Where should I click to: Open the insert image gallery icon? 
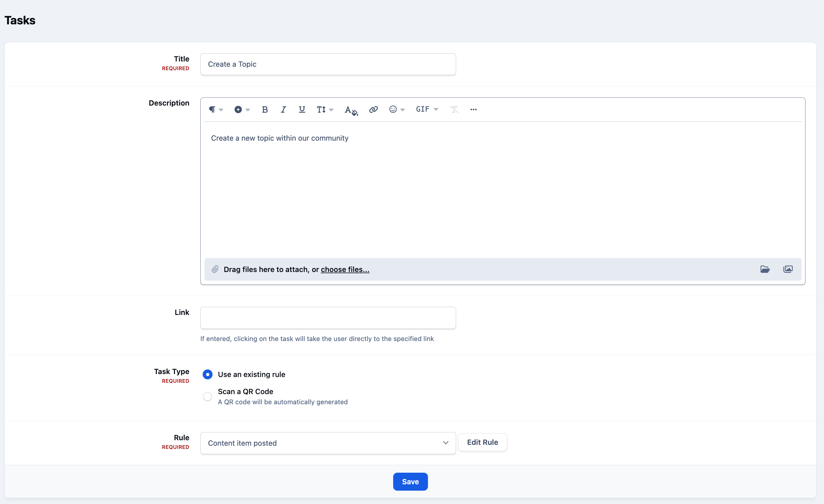pyautogui.click(x=788, y=269)
